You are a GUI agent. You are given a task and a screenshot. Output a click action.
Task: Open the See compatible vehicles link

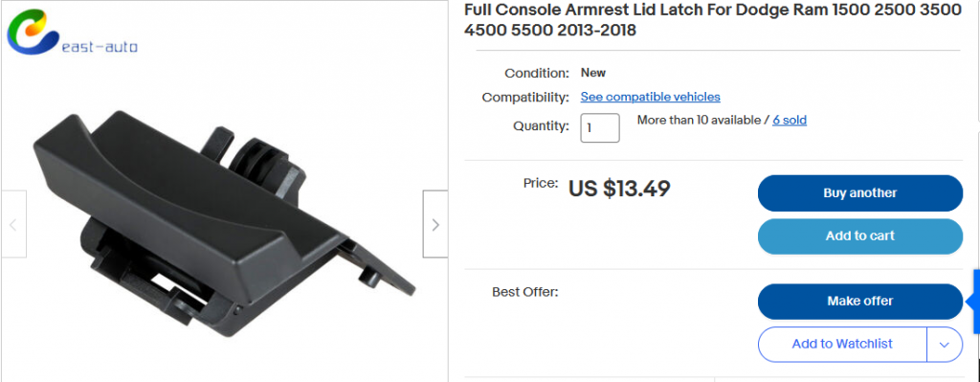650,97
